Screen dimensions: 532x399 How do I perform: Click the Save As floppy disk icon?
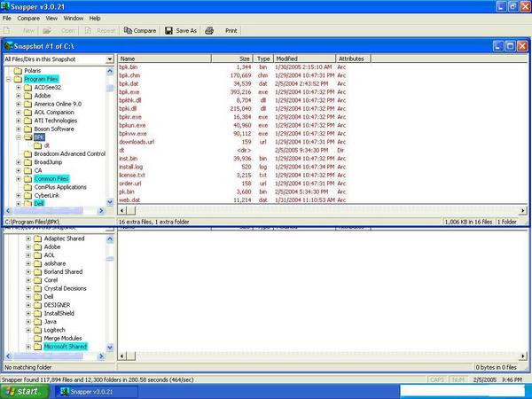pos(169,30)
